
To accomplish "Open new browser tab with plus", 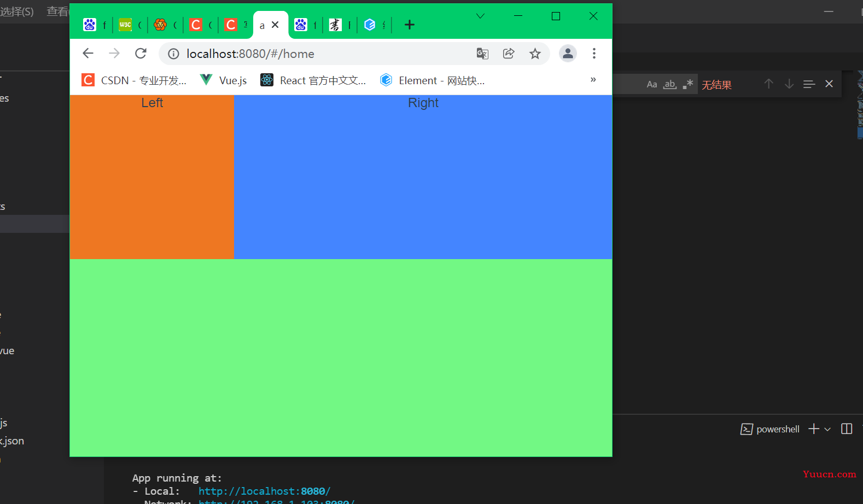I will [x=410, y=25].
